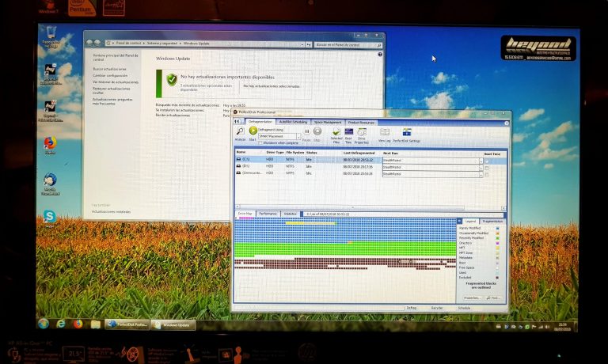
Task: Click the Stop icon in PerfectDisk toolbar
Action: 317,132
